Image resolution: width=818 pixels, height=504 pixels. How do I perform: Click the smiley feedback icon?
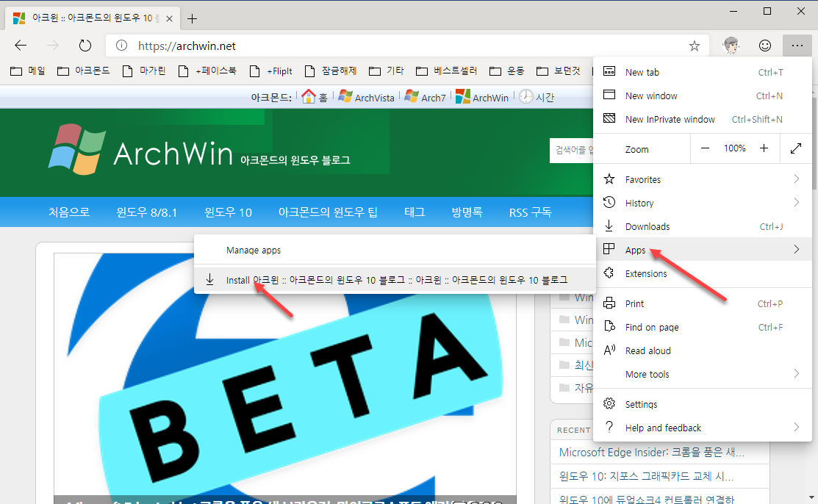pos(765,46)
